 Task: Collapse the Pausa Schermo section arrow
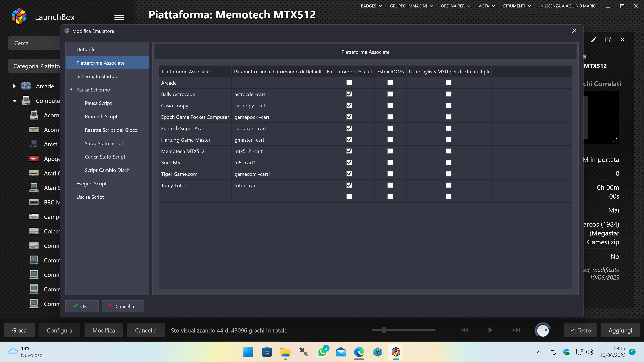click(x=71, y=89)
